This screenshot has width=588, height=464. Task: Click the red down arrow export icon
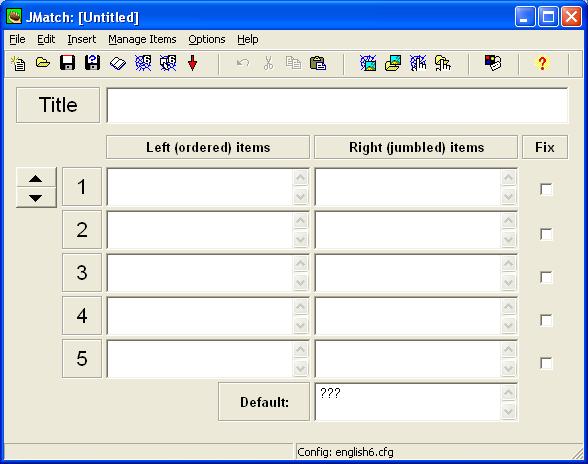point(192,63)
